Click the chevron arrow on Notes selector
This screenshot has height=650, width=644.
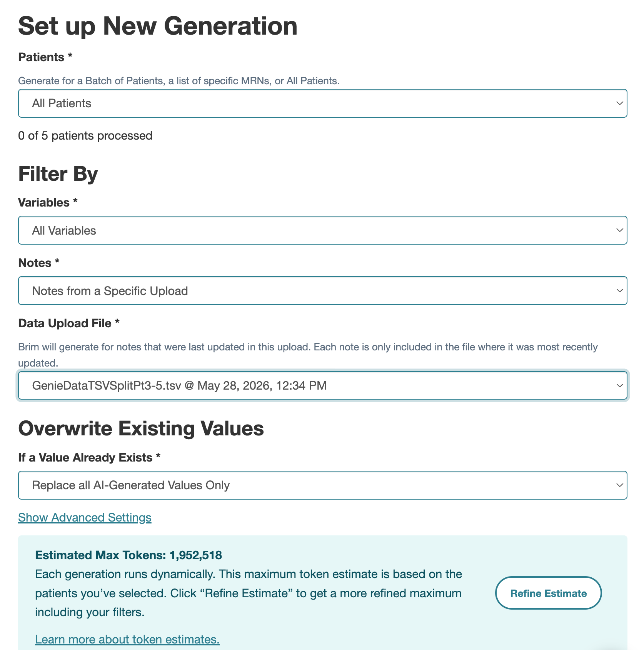(x=619, y=291)
